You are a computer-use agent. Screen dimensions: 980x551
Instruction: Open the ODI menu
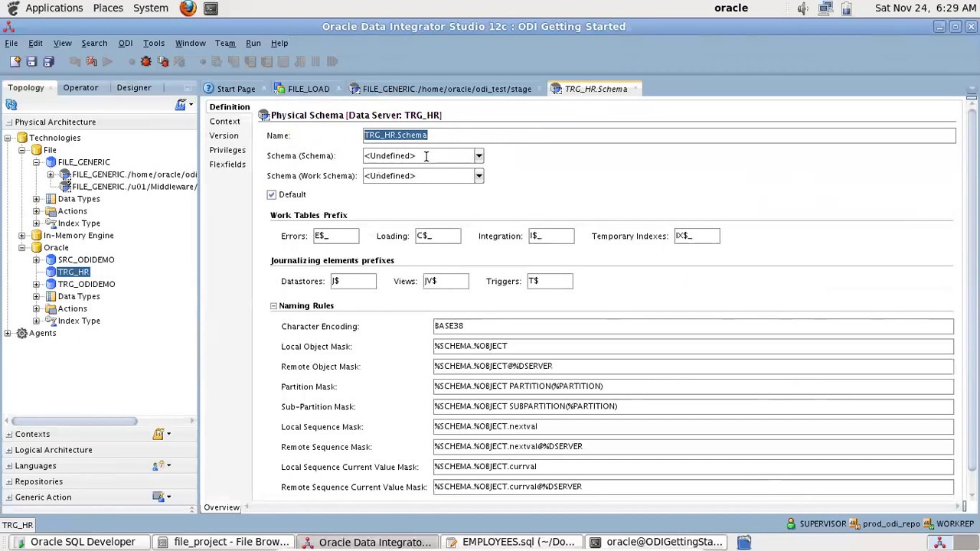point(125,44)
